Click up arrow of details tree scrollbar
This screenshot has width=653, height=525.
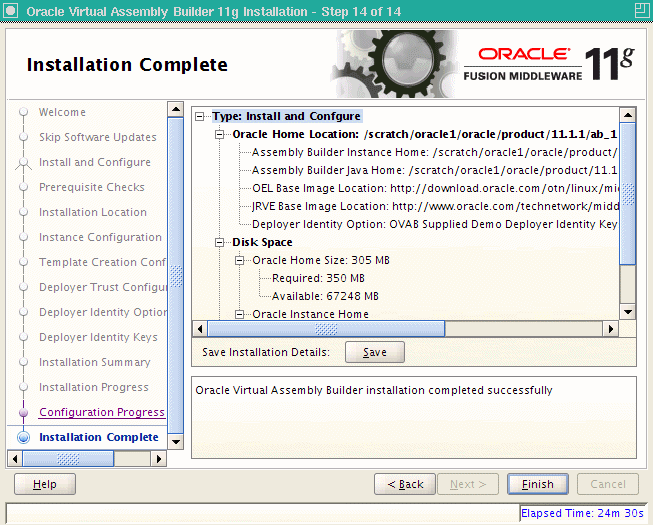[x=628, y=115]
